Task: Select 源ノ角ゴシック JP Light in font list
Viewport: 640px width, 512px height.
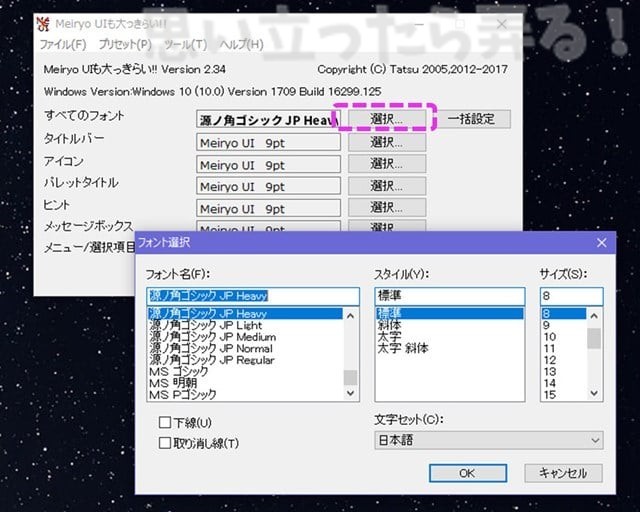Action: [205, 326]
